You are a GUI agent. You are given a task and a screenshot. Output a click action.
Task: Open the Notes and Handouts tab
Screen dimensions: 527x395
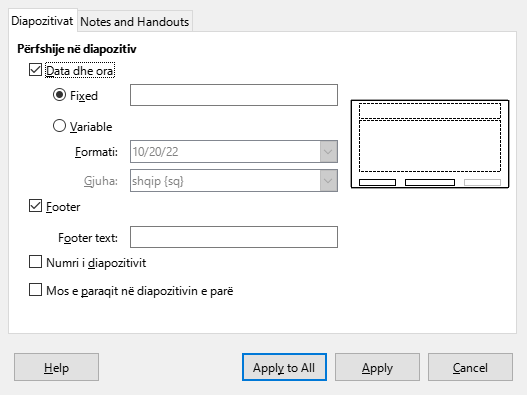click(x=135, y=22)
